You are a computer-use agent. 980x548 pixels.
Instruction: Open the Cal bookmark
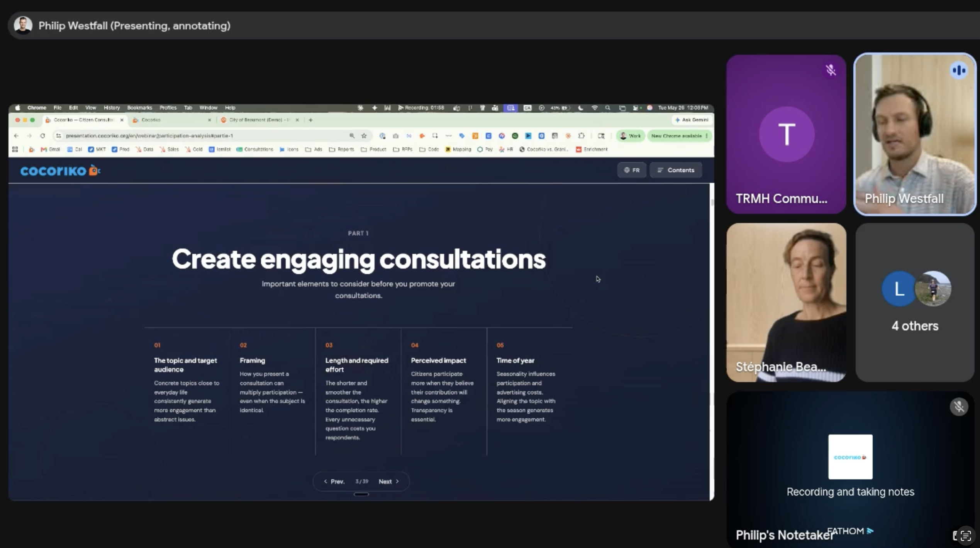[x=75, y=149]
